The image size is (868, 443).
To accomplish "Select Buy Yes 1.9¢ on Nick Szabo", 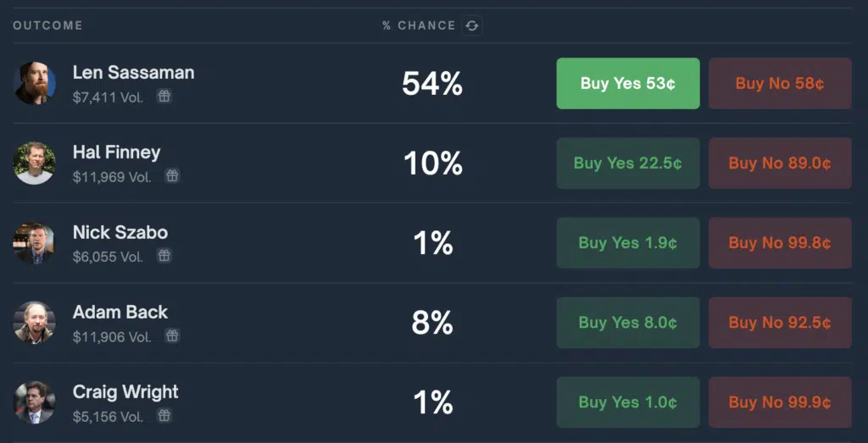I will pyautogui.click(x=628, y=243).
